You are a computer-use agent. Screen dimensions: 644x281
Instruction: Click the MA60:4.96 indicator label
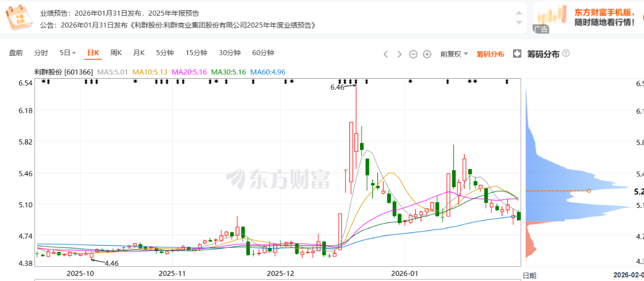pos(268,72)
